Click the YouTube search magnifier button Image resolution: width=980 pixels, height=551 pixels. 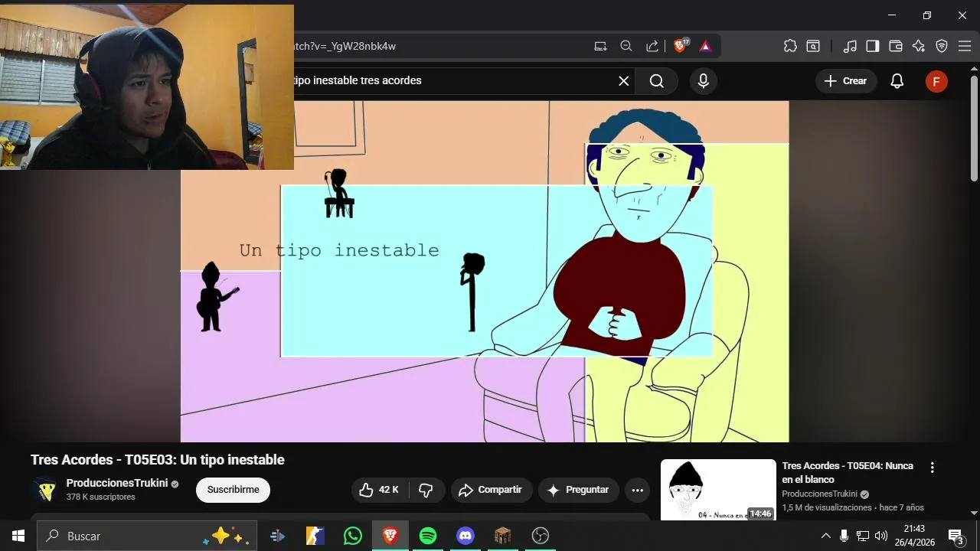click(x=657, y=81)
